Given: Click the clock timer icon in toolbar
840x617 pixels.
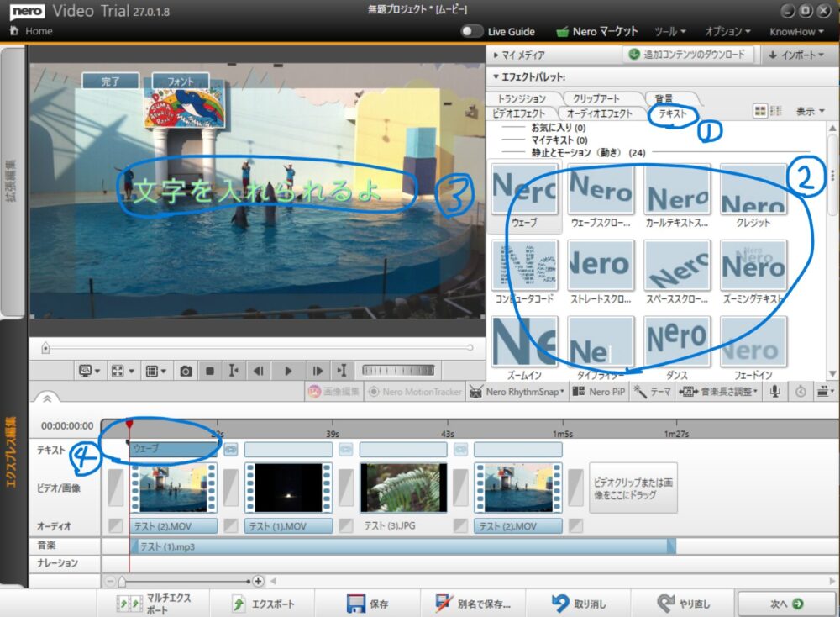Looking at the screenshot, I should tap(801, 392).
